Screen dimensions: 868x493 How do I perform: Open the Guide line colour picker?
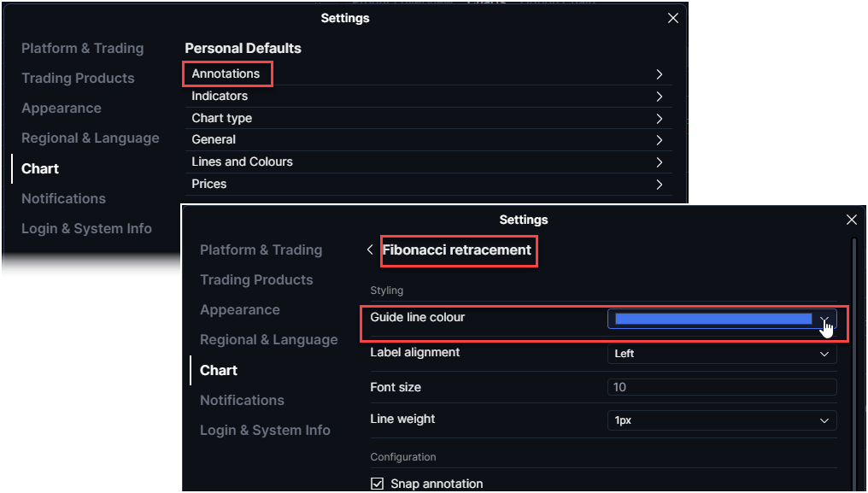point(720,318)
